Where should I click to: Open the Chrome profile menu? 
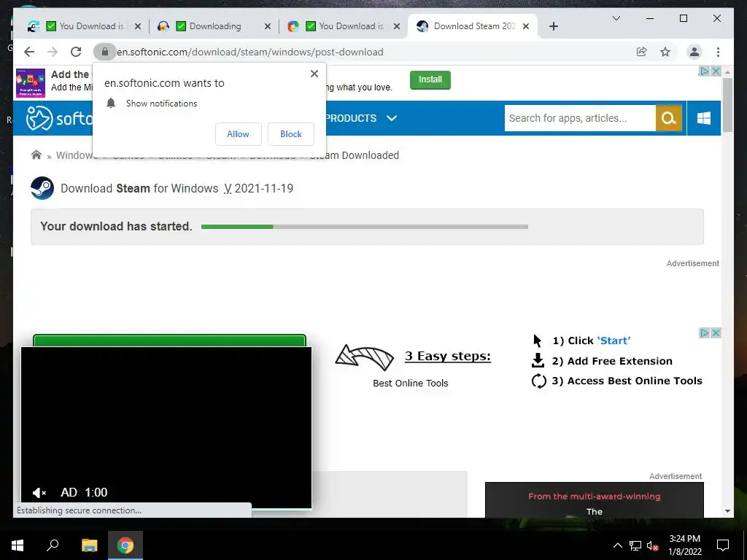click(x=694, y=52)
